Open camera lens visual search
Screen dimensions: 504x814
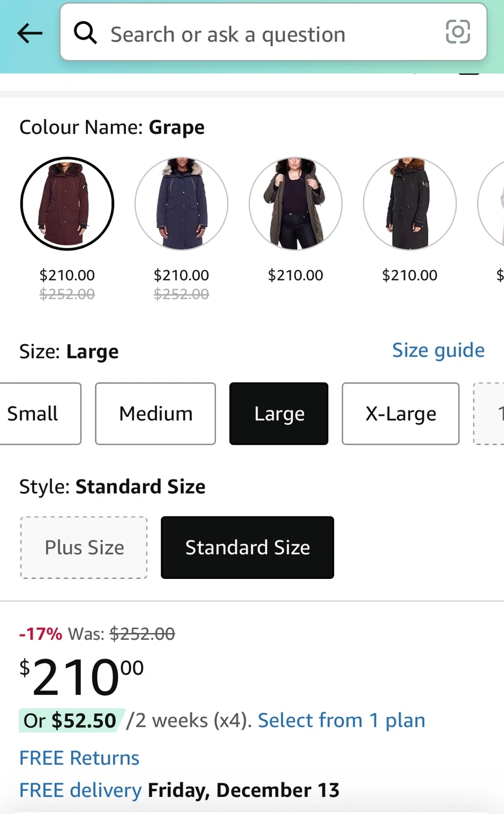[x=458, y=32]
